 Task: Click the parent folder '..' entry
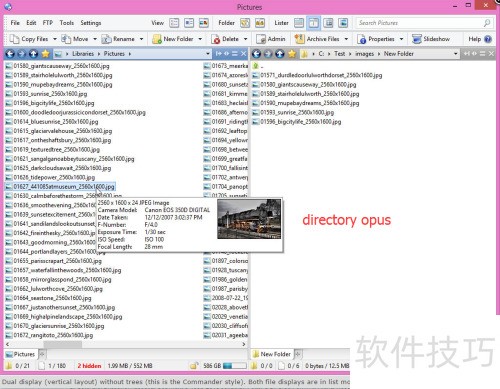pyautogui.click(x=257, y=66)
